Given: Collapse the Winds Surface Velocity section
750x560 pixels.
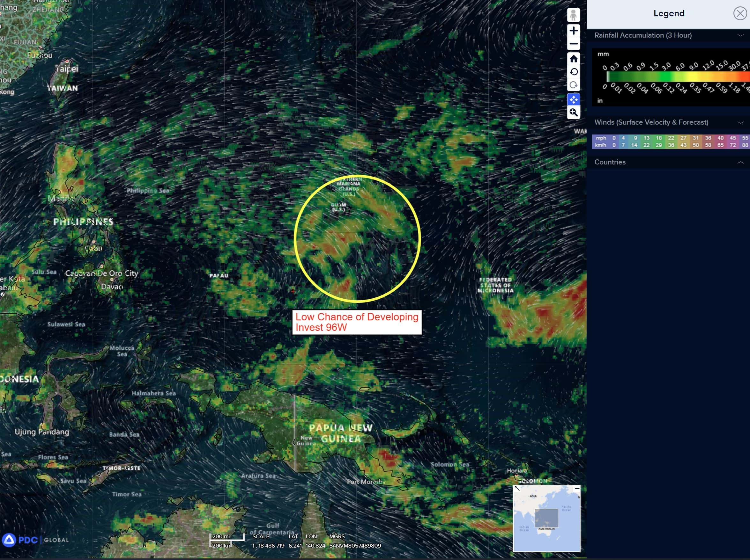Looking at the screenshot, I should [740, 122].
